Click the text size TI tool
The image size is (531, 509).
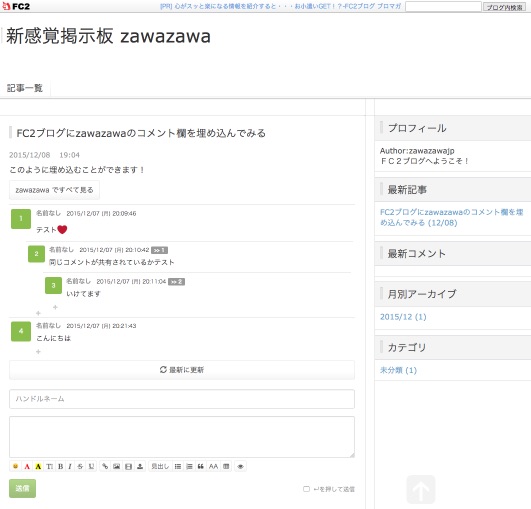[49, 466]
